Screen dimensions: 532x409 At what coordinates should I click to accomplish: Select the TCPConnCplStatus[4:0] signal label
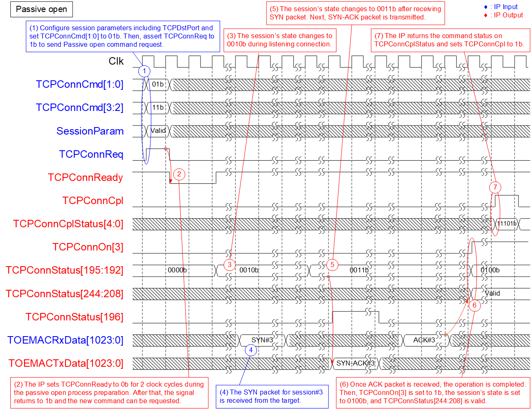point(68,224)
